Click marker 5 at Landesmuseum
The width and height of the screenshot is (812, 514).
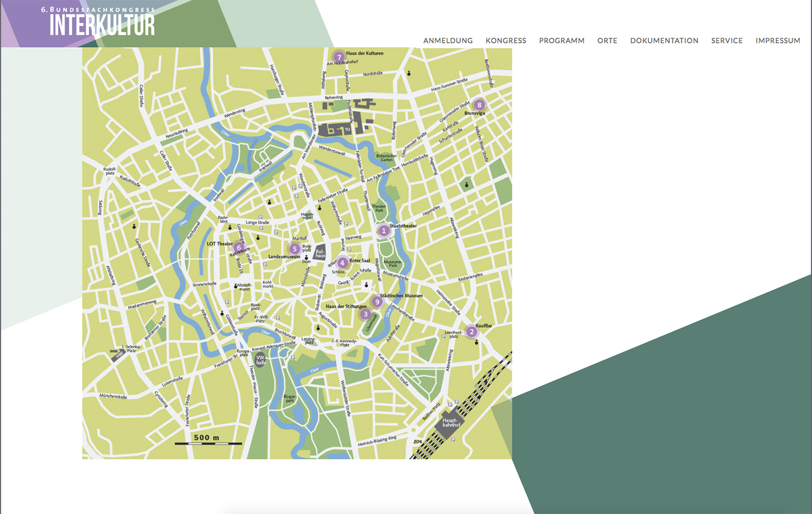[x=294, y=249]
